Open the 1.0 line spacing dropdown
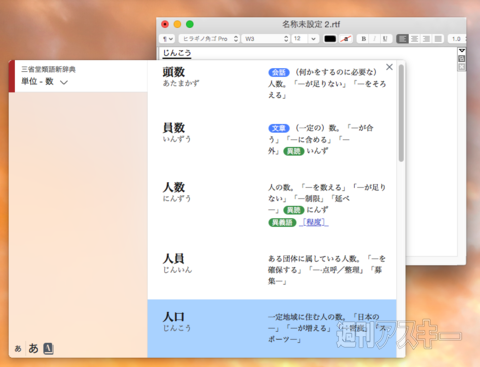 [457, 39]
